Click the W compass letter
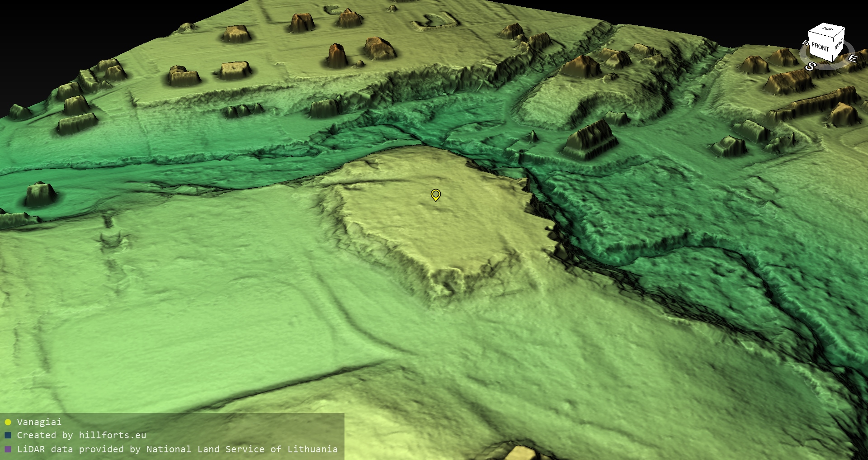 tap(805, 43)
